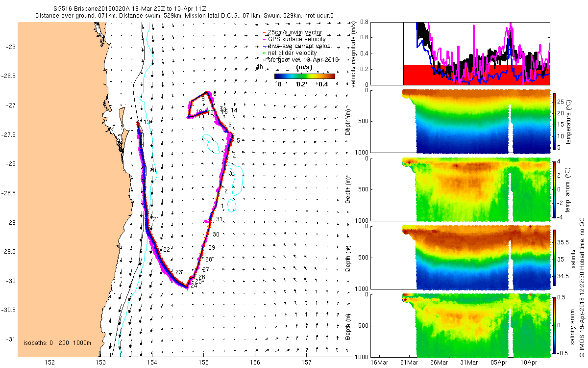Click the salinity anom. colorbar
Screen dimensions: 588x368
point(554,325)
